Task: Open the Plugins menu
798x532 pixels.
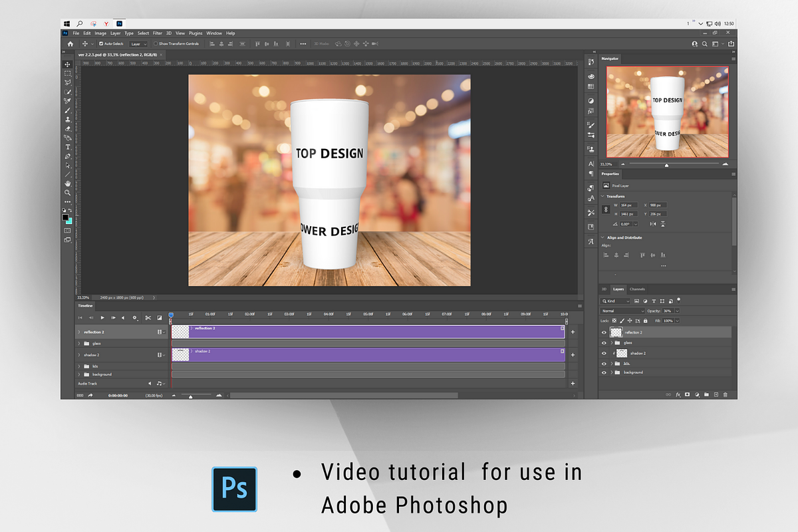Action: 196,33
